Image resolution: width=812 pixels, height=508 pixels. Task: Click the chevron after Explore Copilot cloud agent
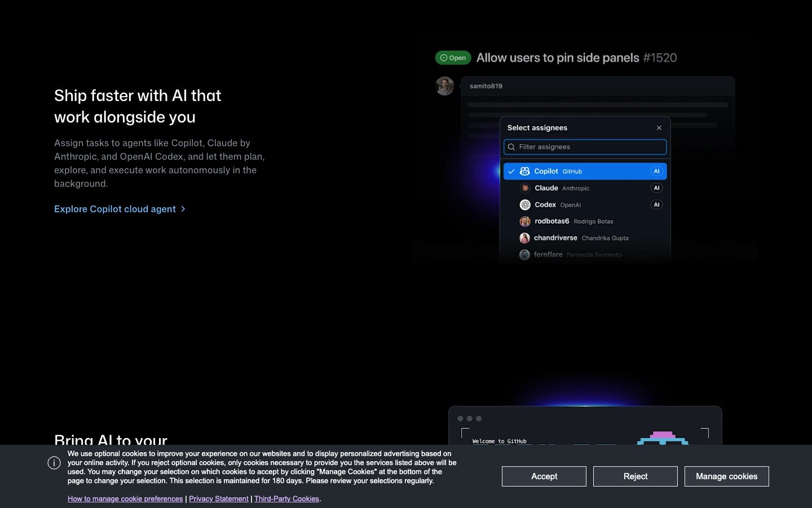point(183,209)
